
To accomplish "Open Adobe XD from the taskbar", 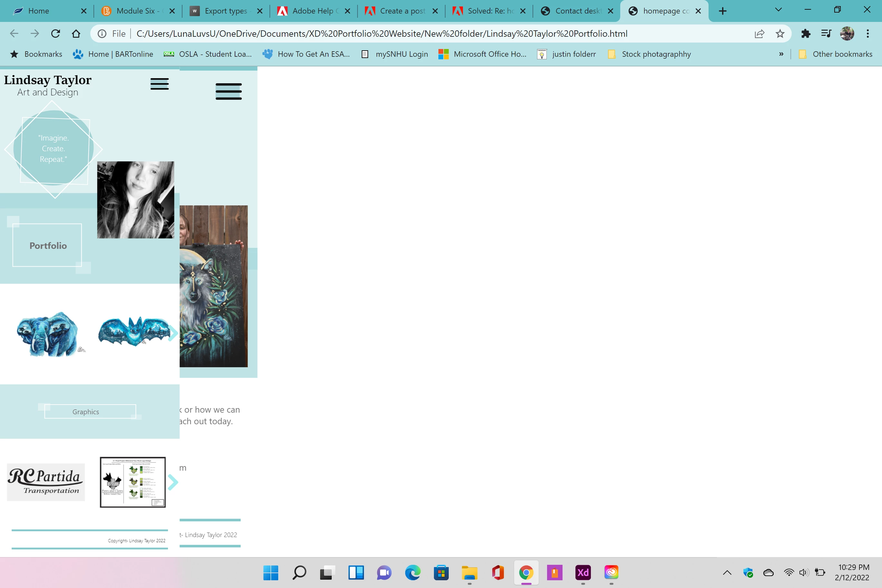I will [583, 573].
